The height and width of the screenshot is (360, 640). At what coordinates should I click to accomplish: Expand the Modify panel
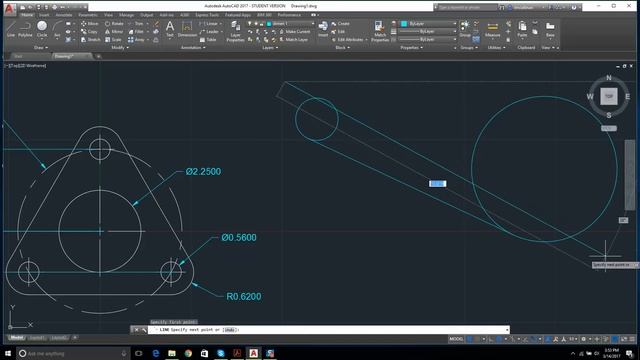click(120, 48)
